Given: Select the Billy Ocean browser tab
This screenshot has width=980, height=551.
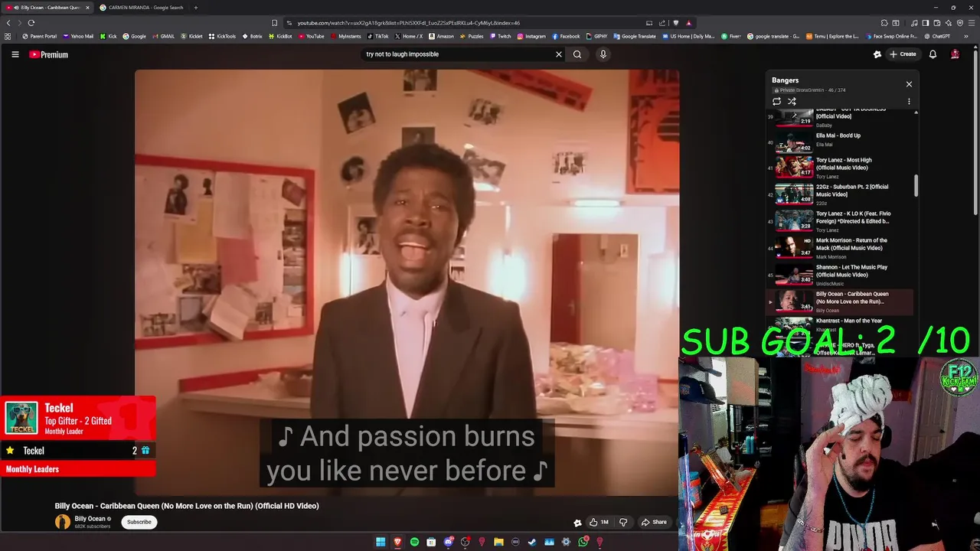Looking at the screenshot, I should click(x=47, y=8).
